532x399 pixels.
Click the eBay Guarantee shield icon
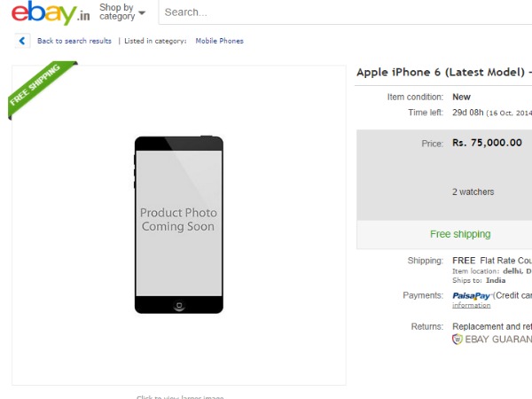click(x=458, y=339)
